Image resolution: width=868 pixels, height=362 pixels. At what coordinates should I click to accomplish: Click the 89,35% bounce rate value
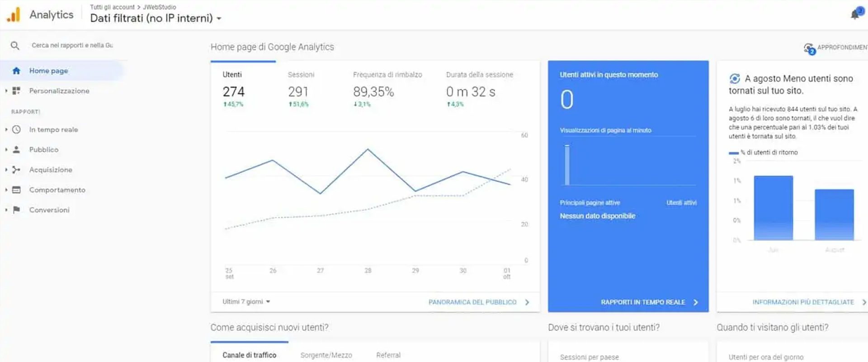pos(373,92)
